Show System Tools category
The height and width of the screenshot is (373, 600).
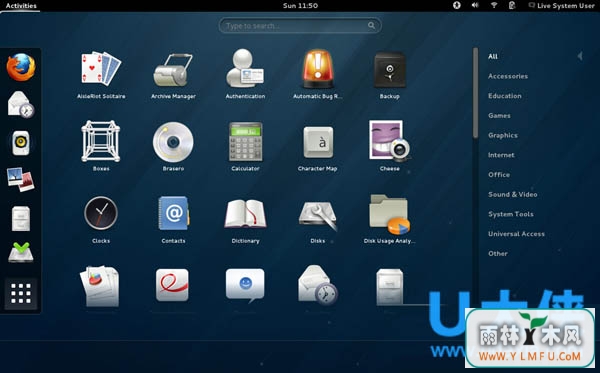[x=511, y=214]
